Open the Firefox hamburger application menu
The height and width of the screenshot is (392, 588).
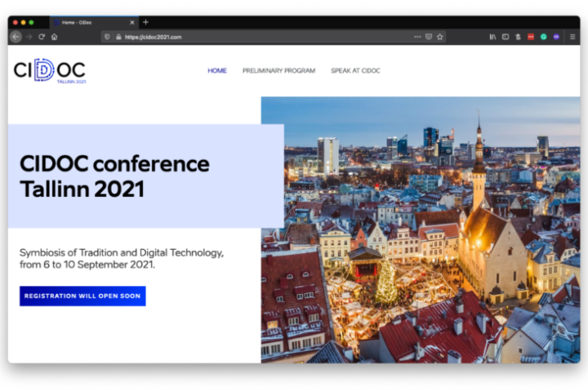pyautogui.click(x=572, y=37)
